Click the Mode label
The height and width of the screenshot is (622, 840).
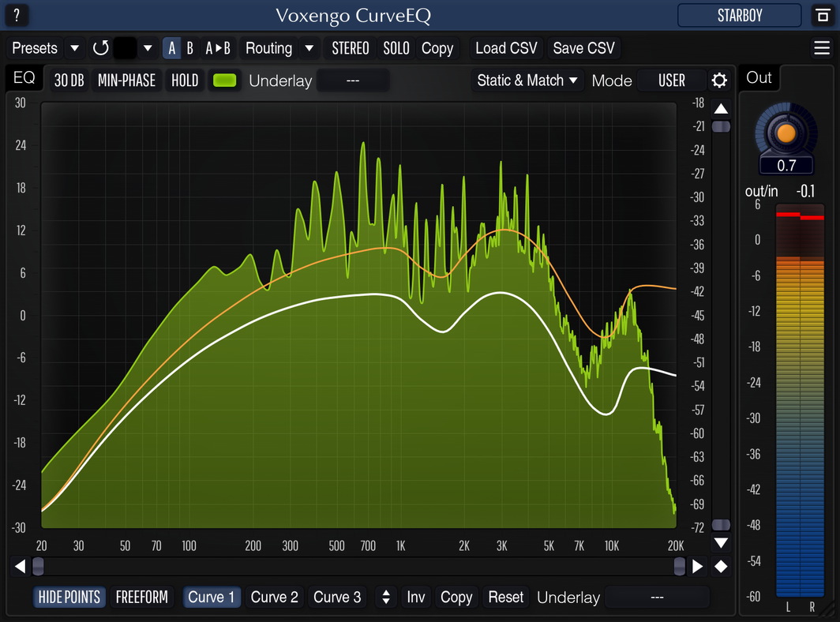click(612, 81)
